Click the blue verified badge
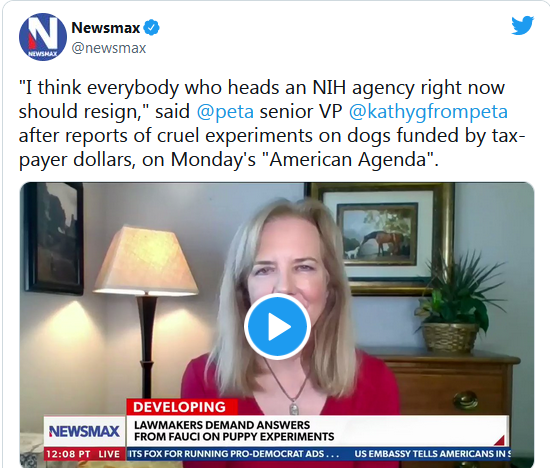This screenshot has height=468, width=550. 152,28
